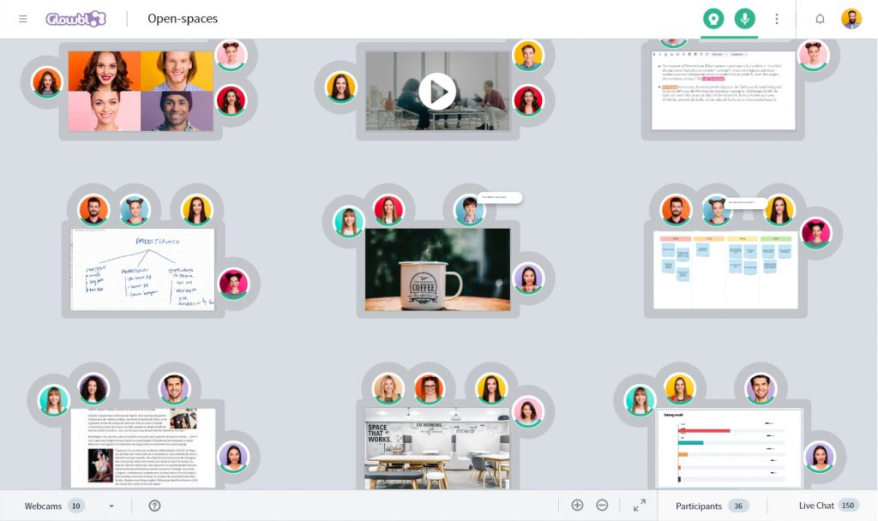Click the Webcams label in bottom bar
The width and height of the screenshot is (878, 521).
[43, 506]
